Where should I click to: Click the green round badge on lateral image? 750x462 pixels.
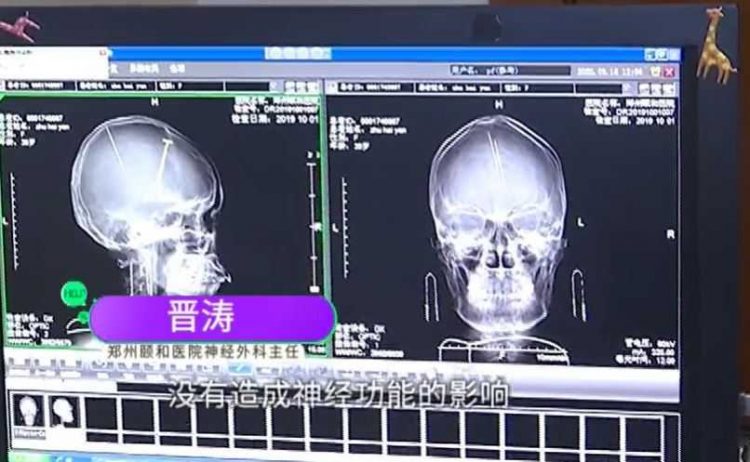[x=74, y=294]
